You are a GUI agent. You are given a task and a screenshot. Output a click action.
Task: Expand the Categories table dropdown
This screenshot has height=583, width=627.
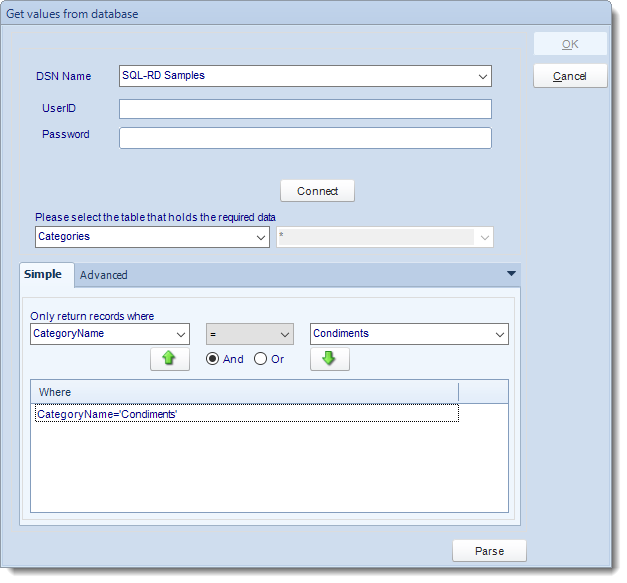click(261, 238)
